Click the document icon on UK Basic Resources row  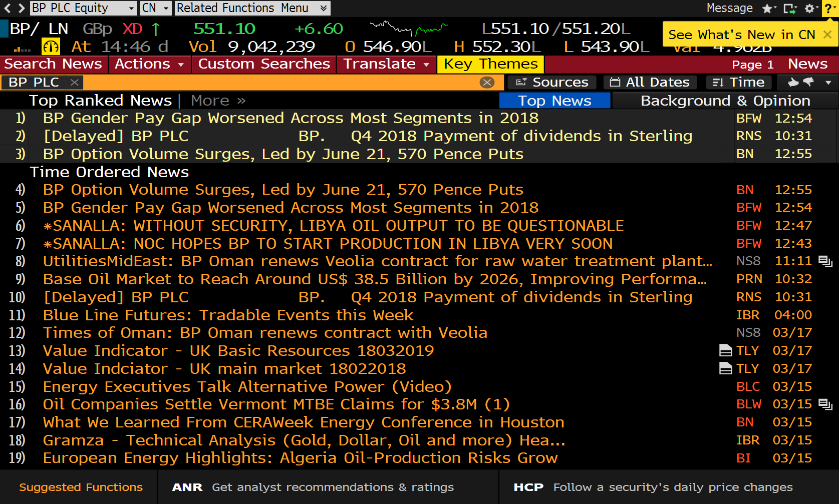coord(725,350)
